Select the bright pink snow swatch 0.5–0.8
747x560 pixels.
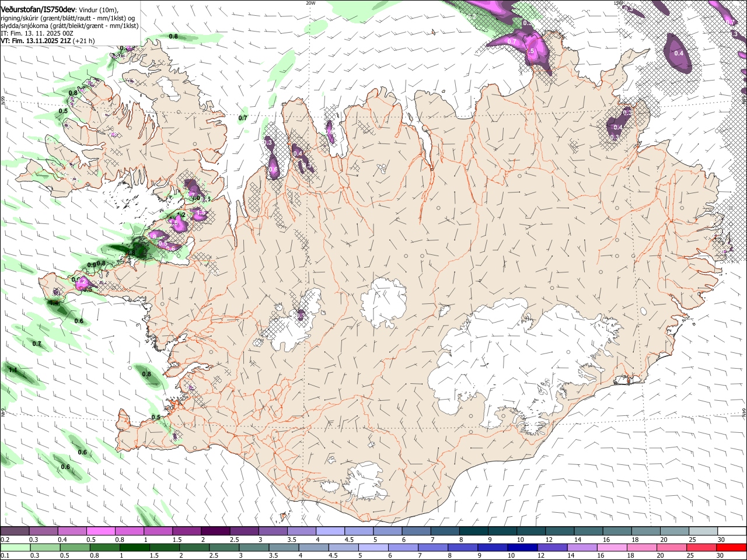click(x=101, y=531)
